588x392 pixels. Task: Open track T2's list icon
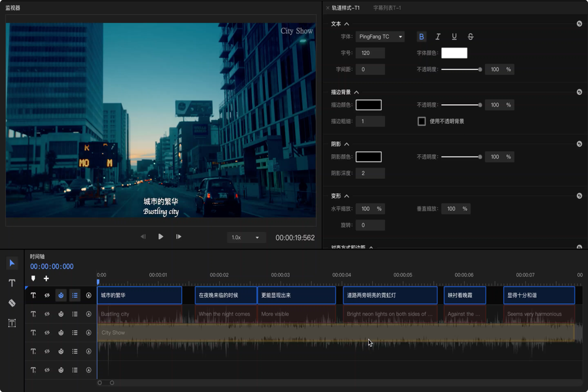[x=75, y=314]
